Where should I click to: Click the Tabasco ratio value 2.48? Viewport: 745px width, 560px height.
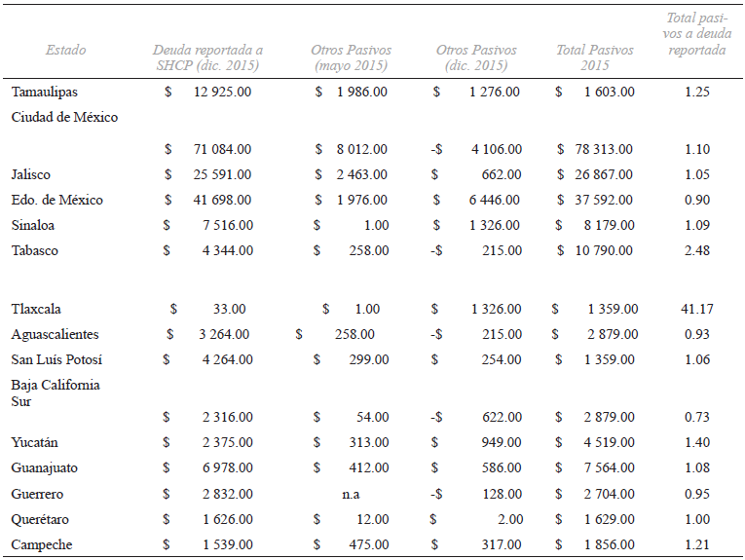pos(696,250)
